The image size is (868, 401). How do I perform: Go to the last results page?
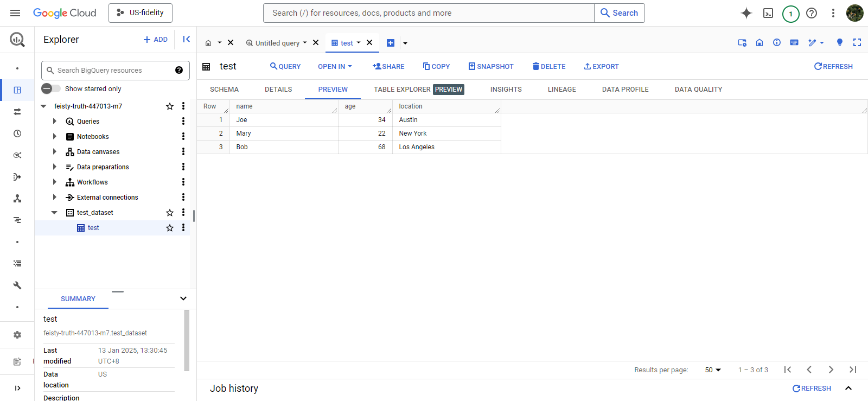pyautogui.click(x=853, y=370)
